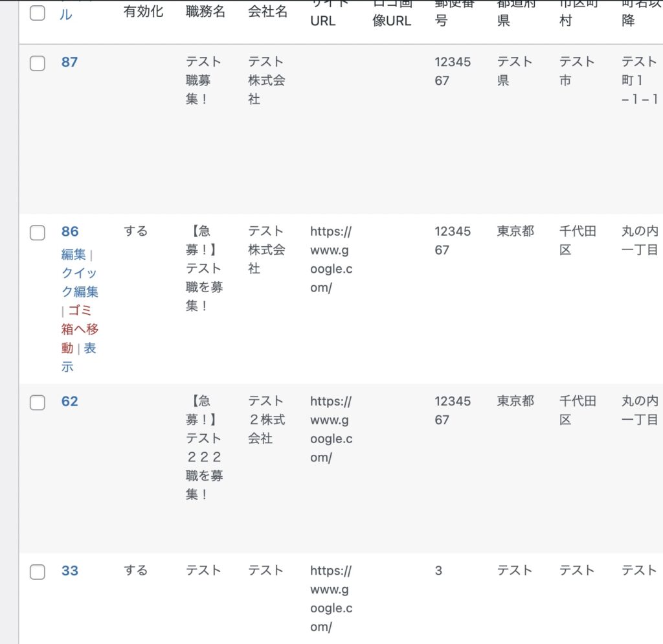Screen dimensions: 663x644
Task: Select the checkbox beside post 86
Action: coord(38,233)
